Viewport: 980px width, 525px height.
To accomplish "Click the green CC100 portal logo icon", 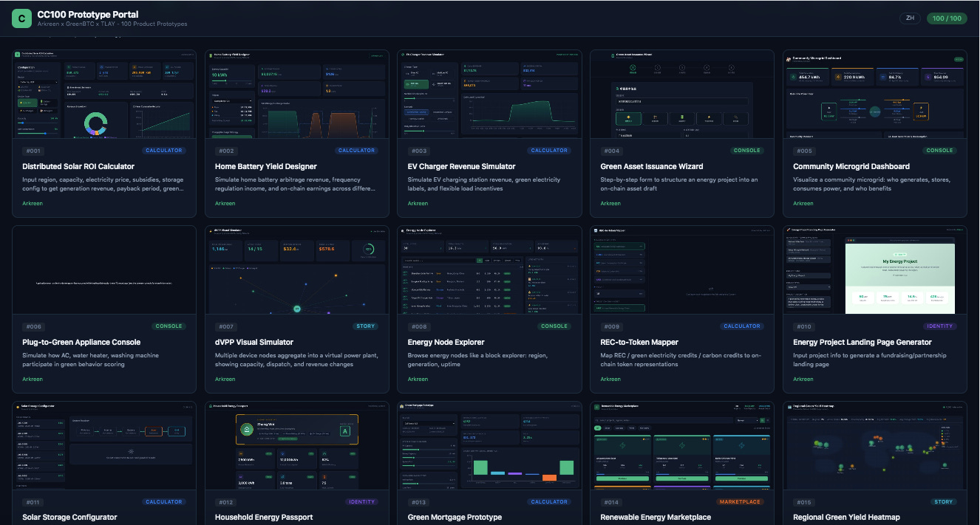I will click(x=22, y=18).
